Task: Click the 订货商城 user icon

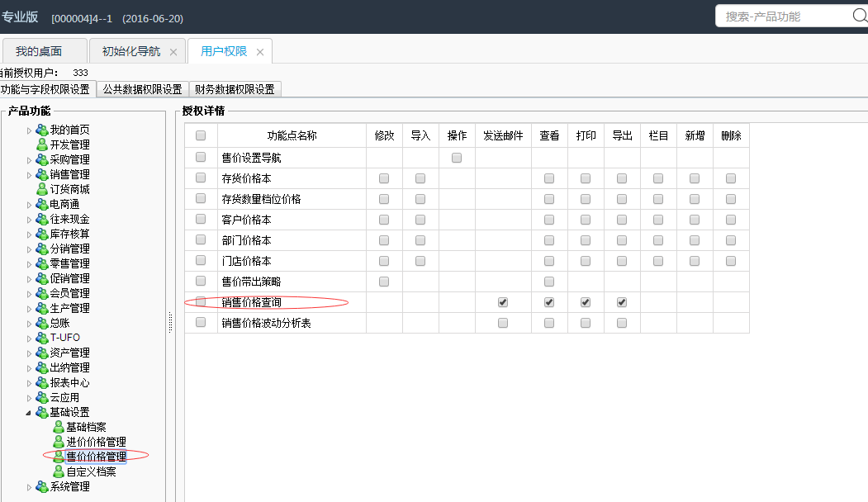Action: [x=41, y=189]
